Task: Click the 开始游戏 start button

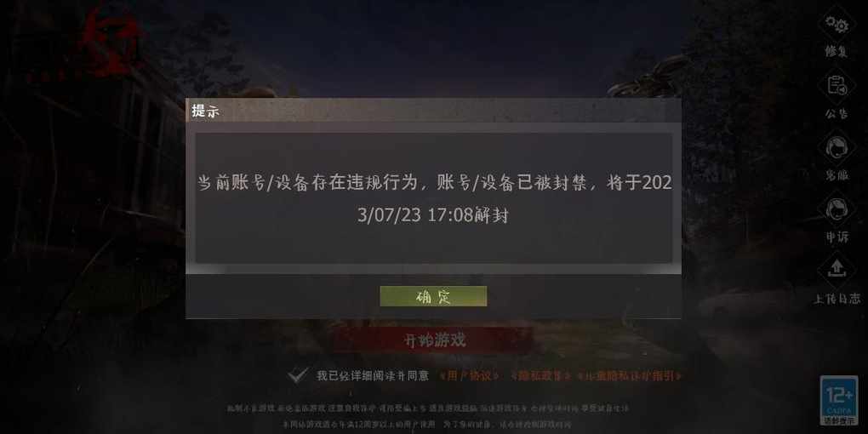Action: click(x=433, y=340)
